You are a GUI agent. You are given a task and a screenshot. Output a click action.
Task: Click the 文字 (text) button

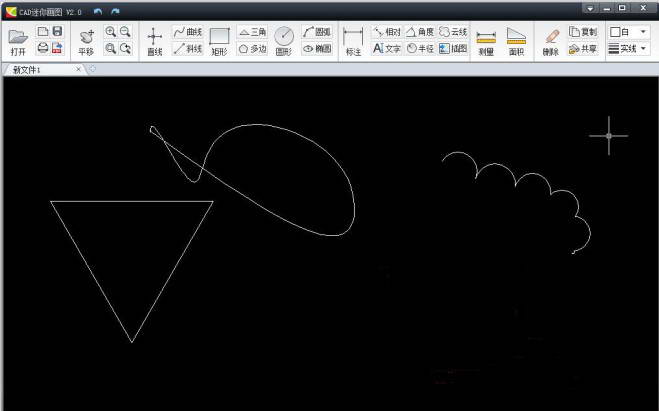(387, 48)
